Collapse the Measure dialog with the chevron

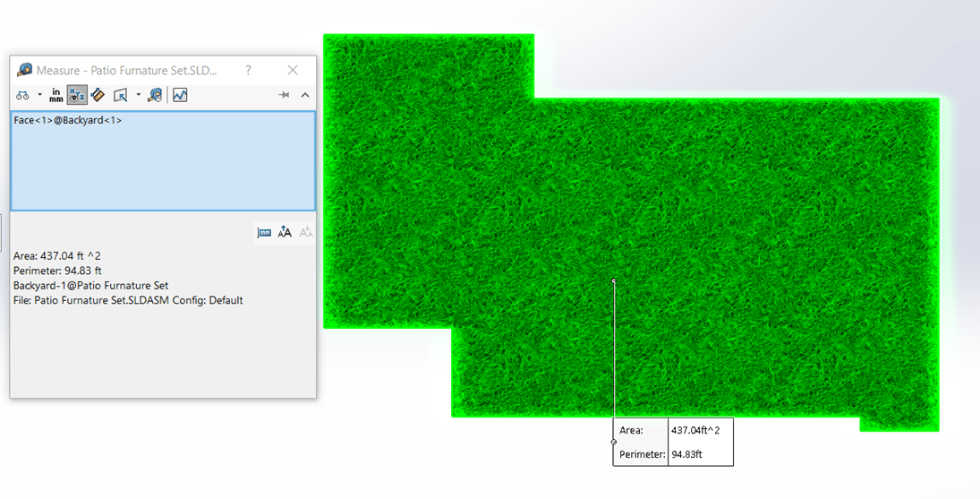(x=305, y=95)
